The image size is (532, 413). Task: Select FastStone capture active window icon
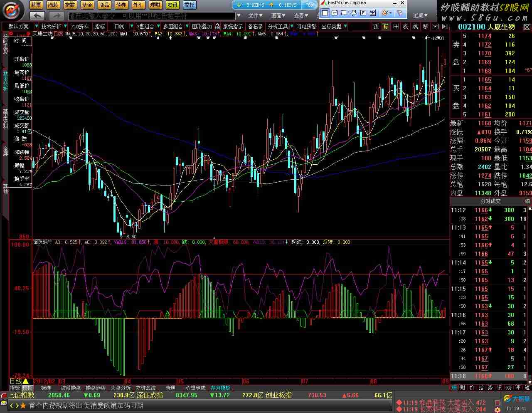tap(325, 13)
